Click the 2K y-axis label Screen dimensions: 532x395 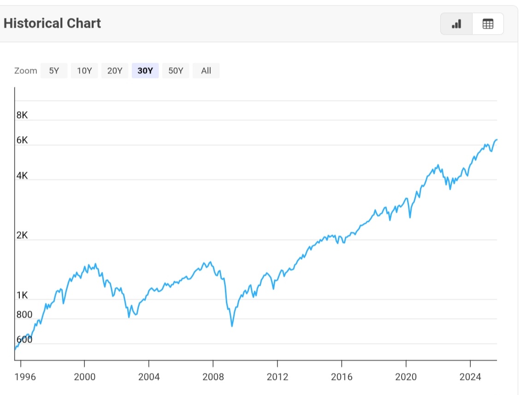(x=22, y=235)
